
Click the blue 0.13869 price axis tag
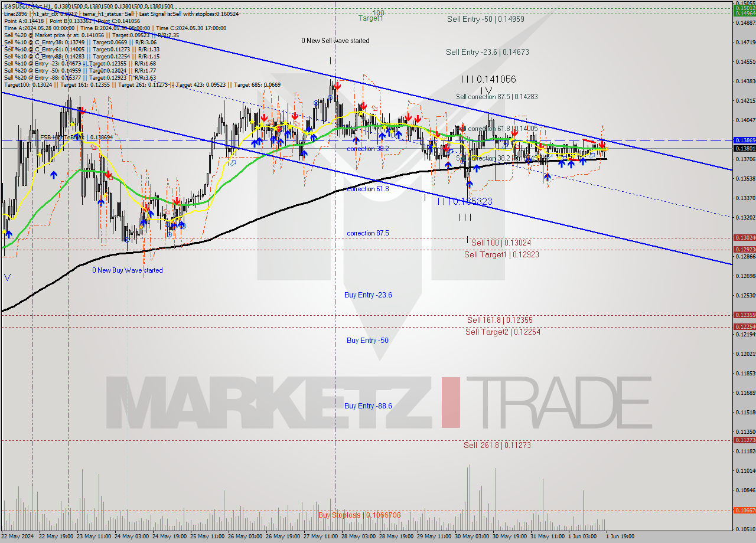coord(744,140)
